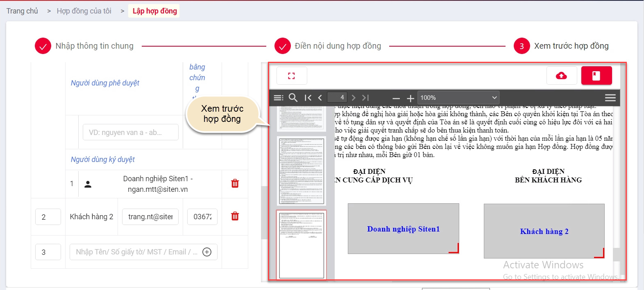Go to previous PDF page
This screenshot has height=290, width=644.
click(320, 98)
